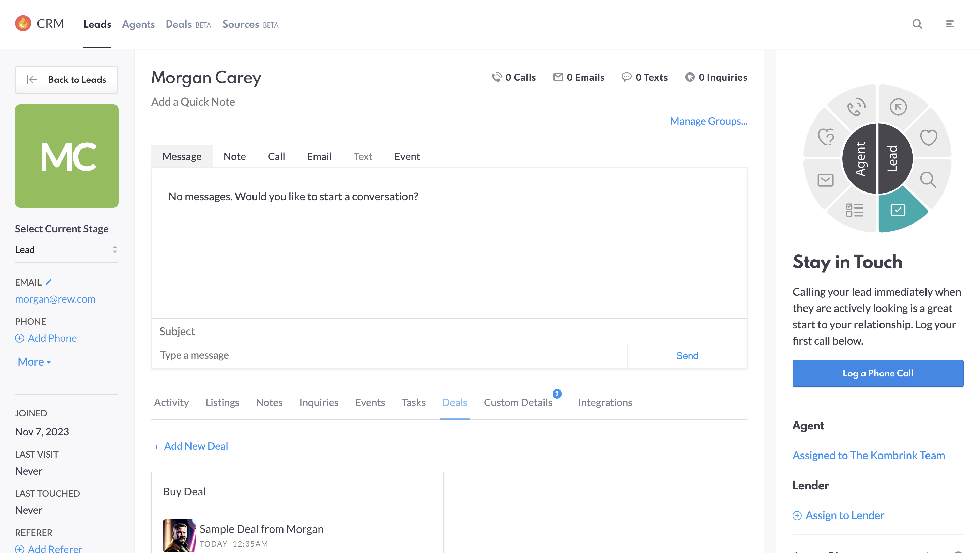Click the envelope wedge in wheel
The width and height of the screenshot is (980, 554).
coord(826,180)
